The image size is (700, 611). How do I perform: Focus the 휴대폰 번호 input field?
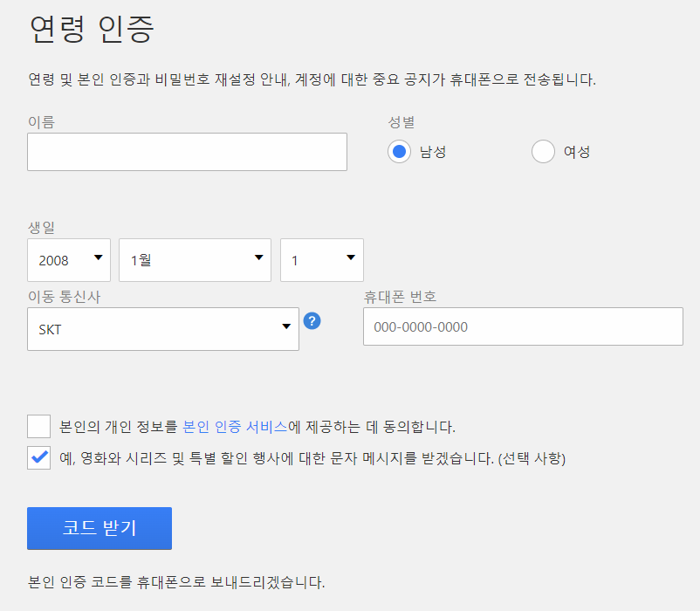click(523, 326)
